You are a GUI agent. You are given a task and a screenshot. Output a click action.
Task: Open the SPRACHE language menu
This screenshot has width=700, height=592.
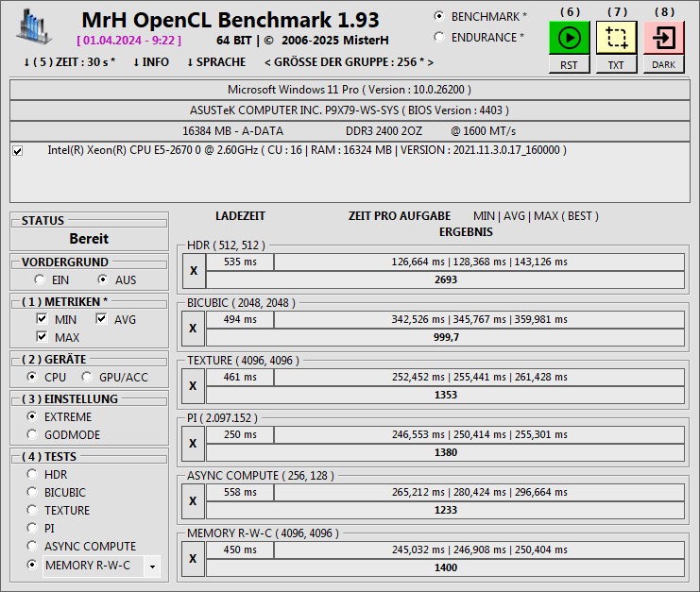tap(216, 62)
